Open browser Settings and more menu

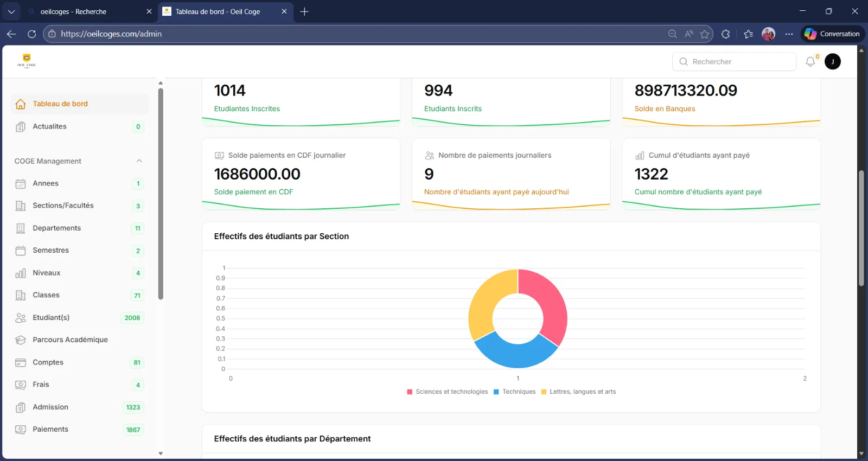coord(789,34)
